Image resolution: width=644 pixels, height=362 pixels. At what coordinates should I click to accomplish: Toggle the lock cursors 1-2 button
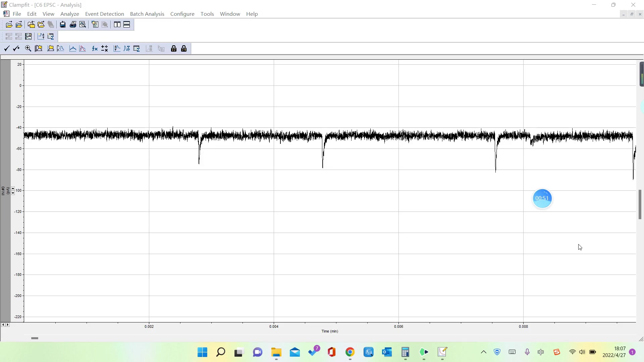(173, 49)
